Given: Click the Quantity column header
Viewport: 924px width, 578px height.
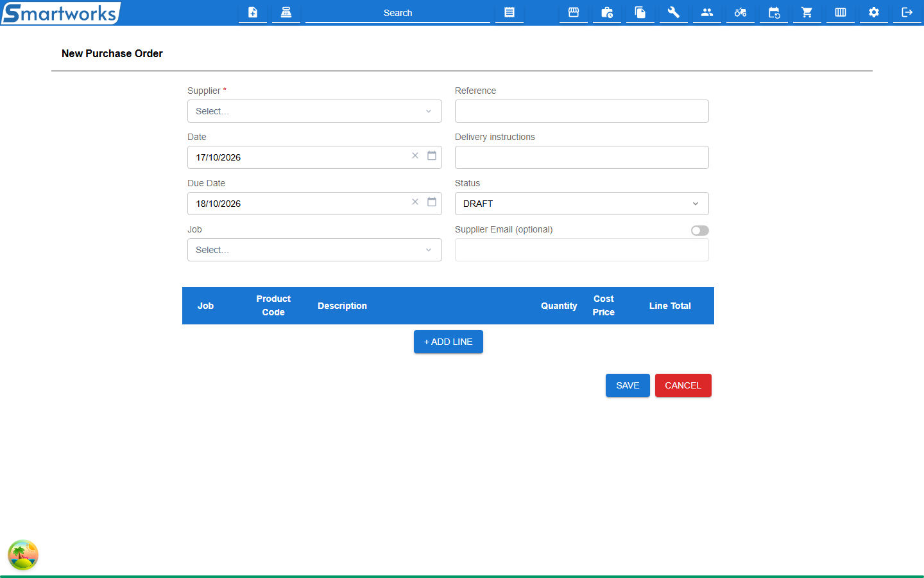Looking at the screenshot, I should pos(559,306).
